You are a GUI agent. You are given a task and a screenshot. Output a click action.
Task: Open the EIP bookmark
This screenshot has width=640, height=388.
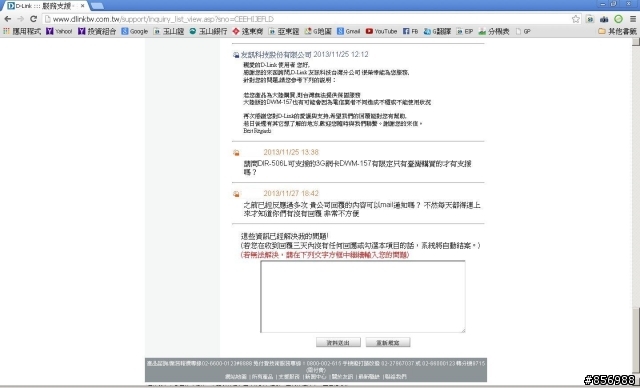[464, 31]
